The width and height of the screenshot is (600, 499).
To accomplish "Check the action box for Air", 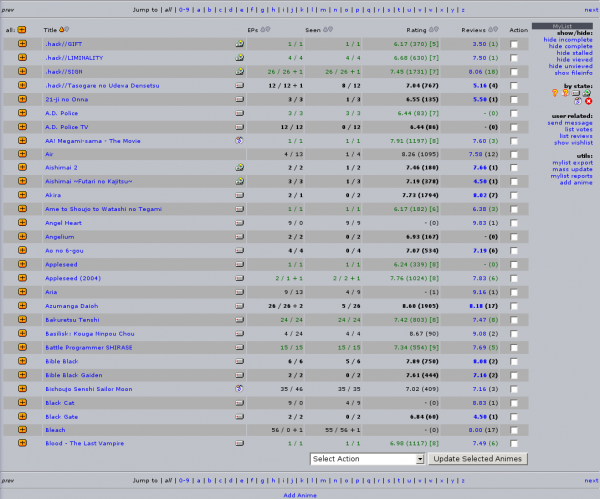I will (514, 156).
